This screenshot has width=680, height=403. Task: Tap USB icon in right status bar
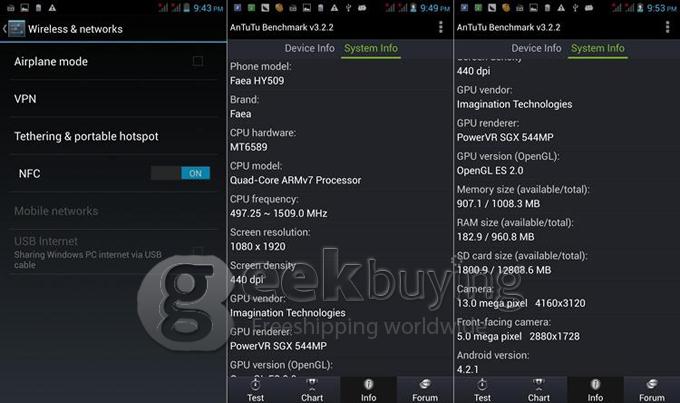pyautogui.click(x=575, y=8)
